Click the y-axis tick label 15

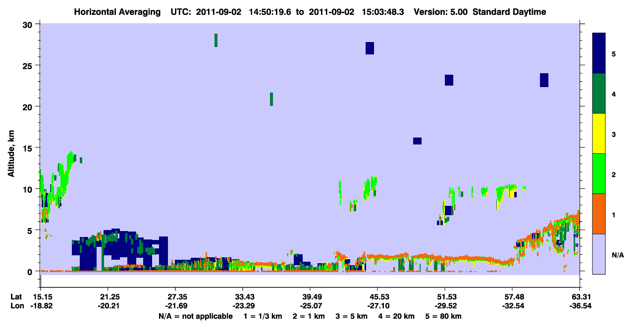click(28, 148)
